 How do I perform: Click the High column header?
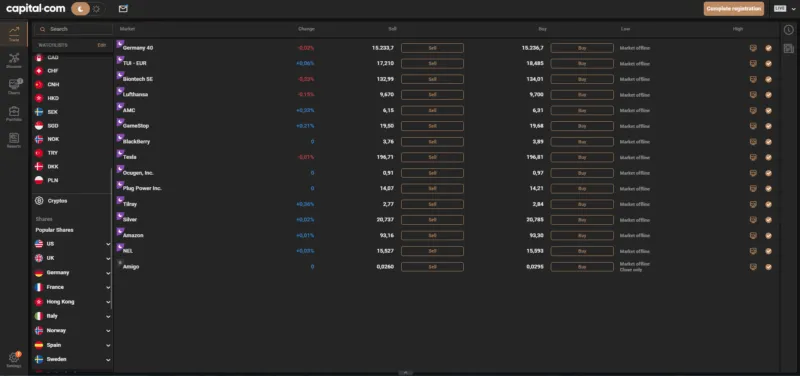pyautogui.click(x=738, y=29)
